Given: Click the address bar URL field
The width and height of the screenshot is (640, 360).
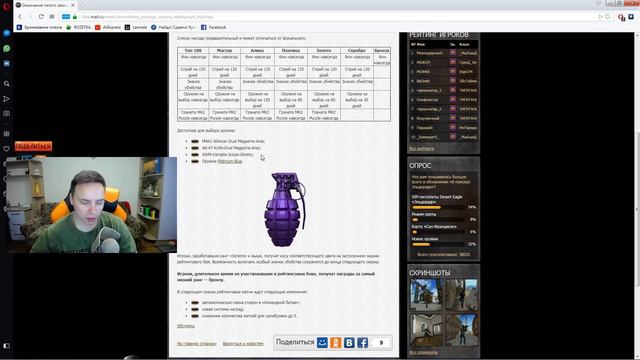Looking at the screenshot, I should 335,17.
